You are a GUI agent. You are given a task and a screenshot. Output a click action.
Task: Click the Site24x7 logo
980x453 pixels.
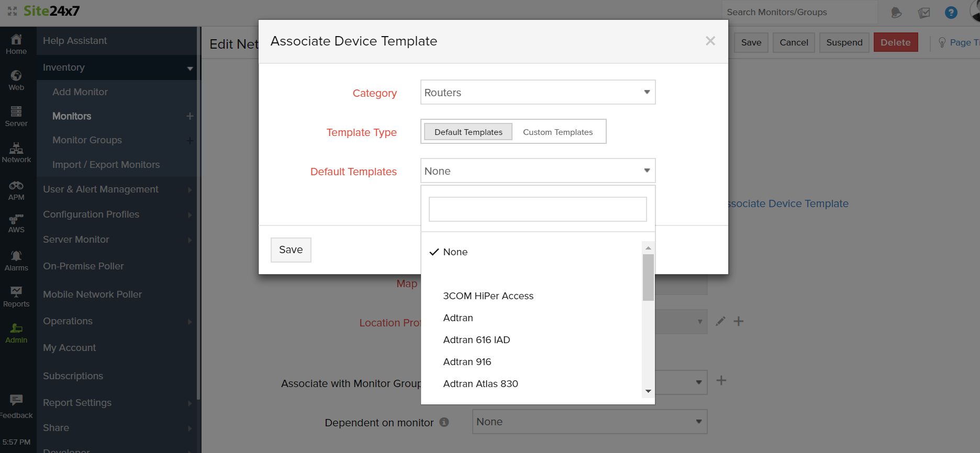click(x=51, y=11)
